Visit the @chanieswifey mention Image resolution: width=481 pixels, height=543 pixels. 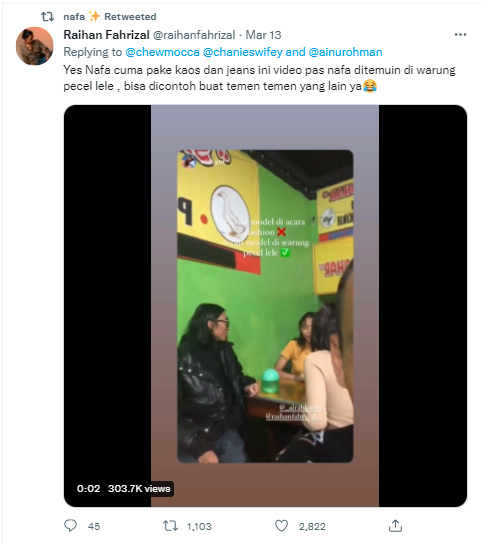tap(243, 52)
